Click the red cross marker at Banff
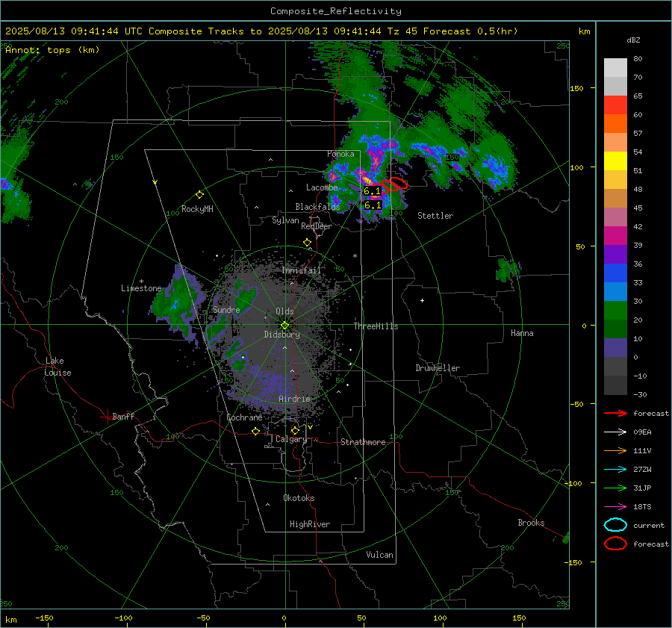This screenshot has width=672, height=628. (x=107, y=417)
